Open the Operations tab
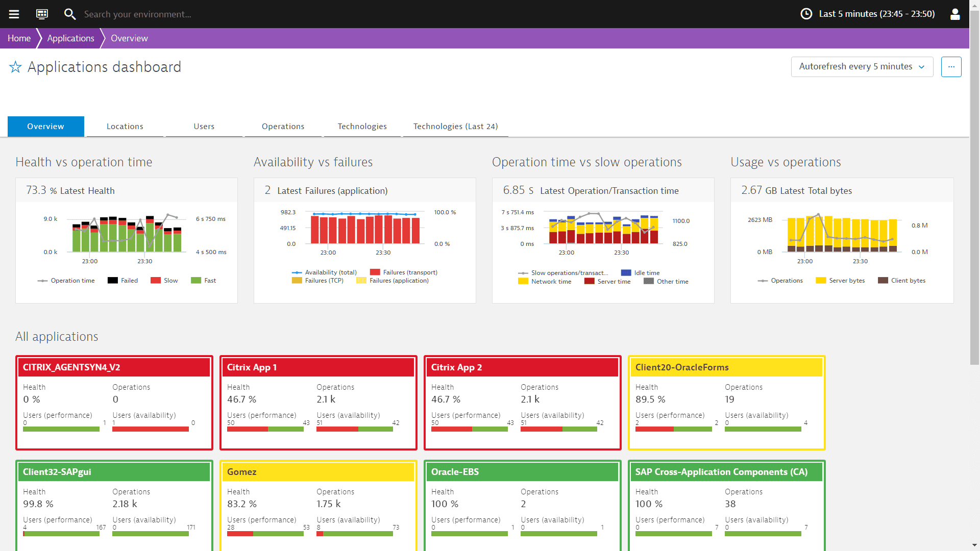Viewport: 980px width, 551px height. pyautogui.click(x=283, y=127)
